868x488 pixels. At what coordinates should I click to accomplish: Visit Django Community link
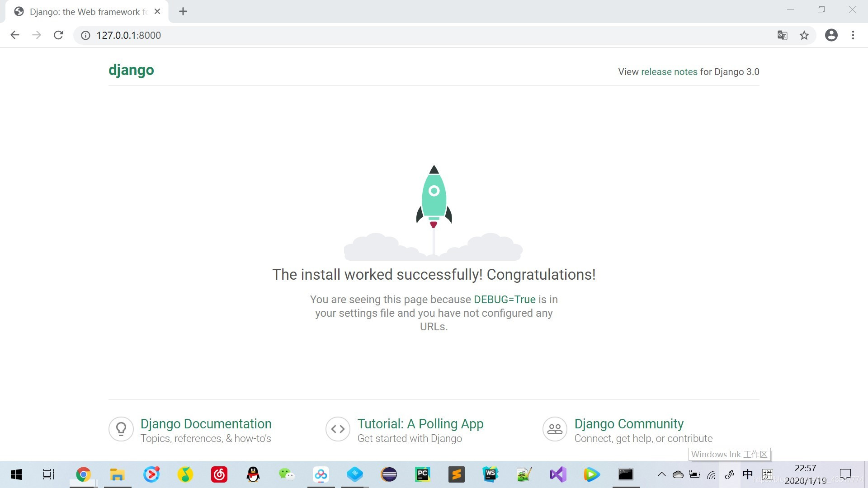628,424
